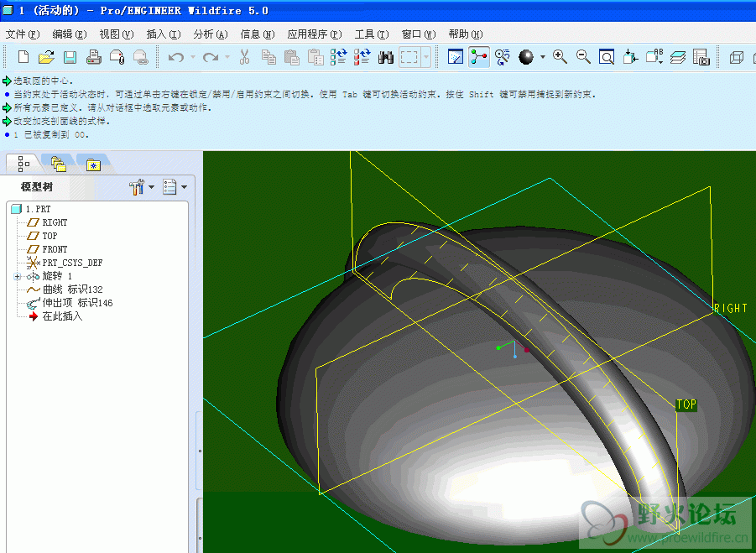756x553 pixels.
Task: Select the 旋转 1 feature
Action: tap(50, 276)
